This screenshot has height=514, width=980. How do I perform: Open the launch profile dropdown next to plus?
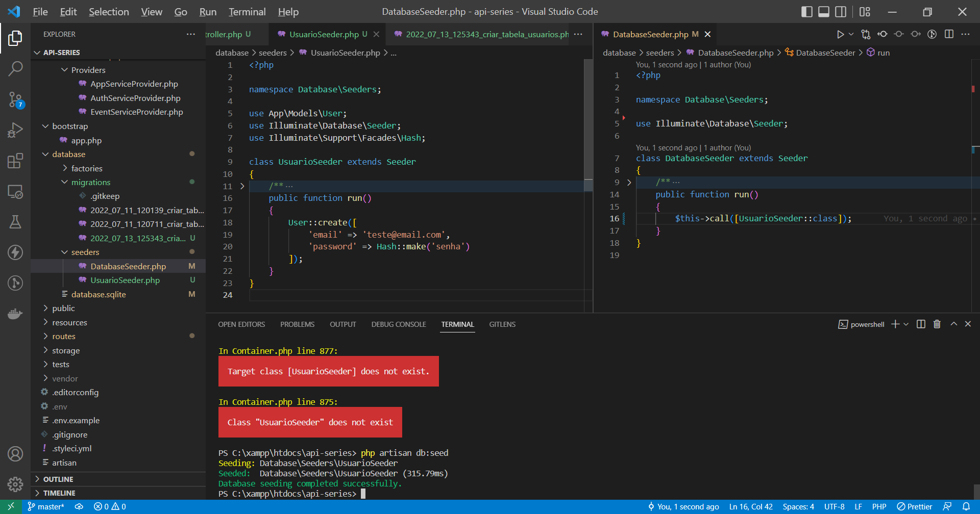tap(906, 324)
